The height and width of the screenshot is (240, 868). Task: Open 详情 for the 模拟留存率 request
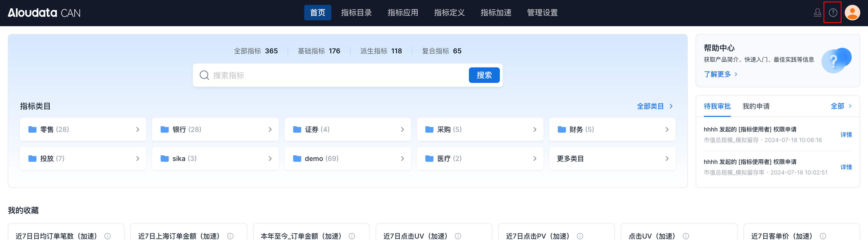tap(846, 167)
